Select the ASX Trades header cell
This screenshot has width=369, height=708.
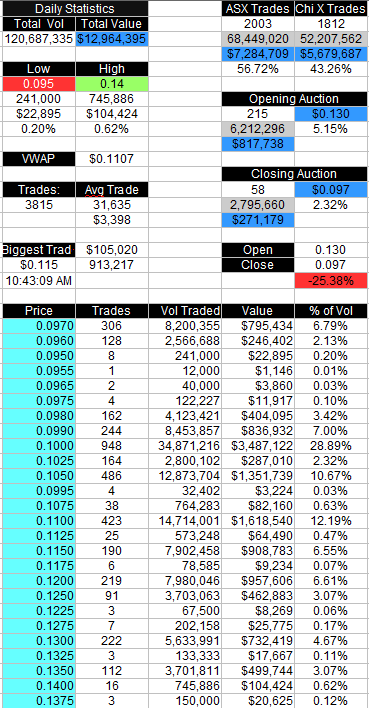257,9
